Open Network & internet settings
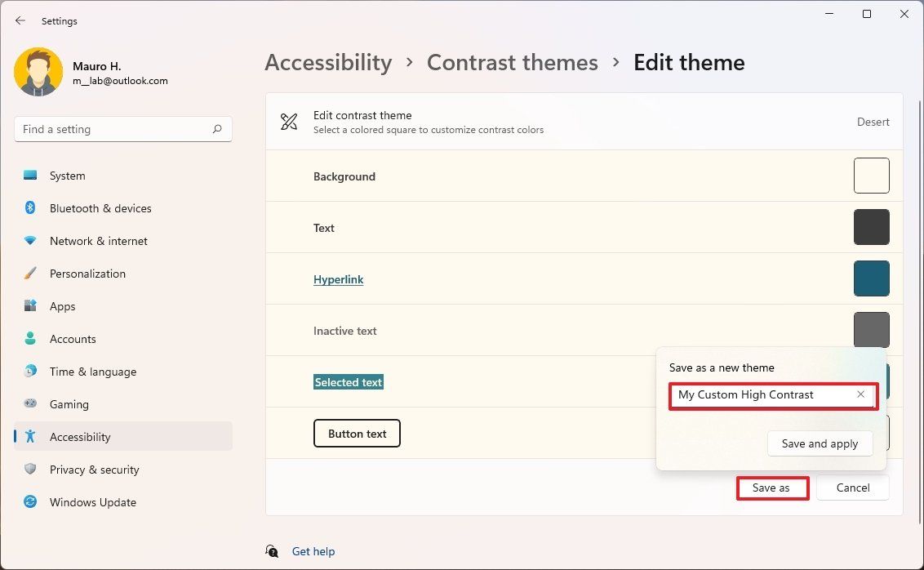The image size is (924, 570). point(98,241)
